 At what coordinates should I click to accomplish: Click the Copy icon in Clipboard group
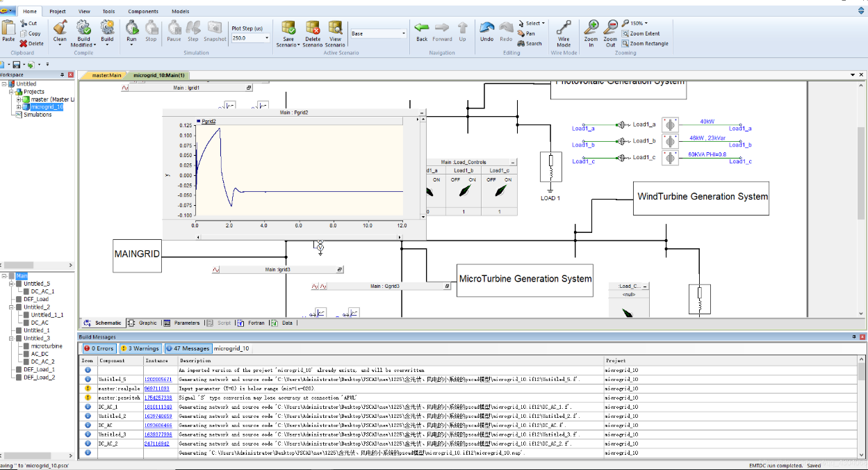click(x=23, y=33)
